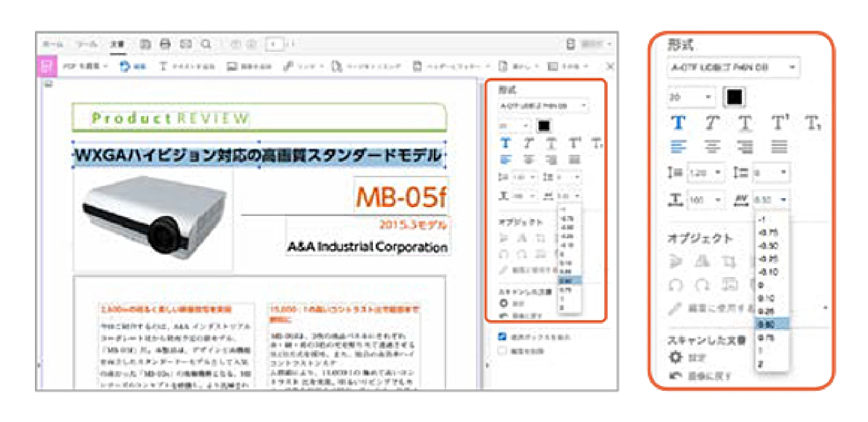Center-align text using the enlarged format panel
This screenshot has width=868, height=422.
pyautogui.click(x=712, y=147)
